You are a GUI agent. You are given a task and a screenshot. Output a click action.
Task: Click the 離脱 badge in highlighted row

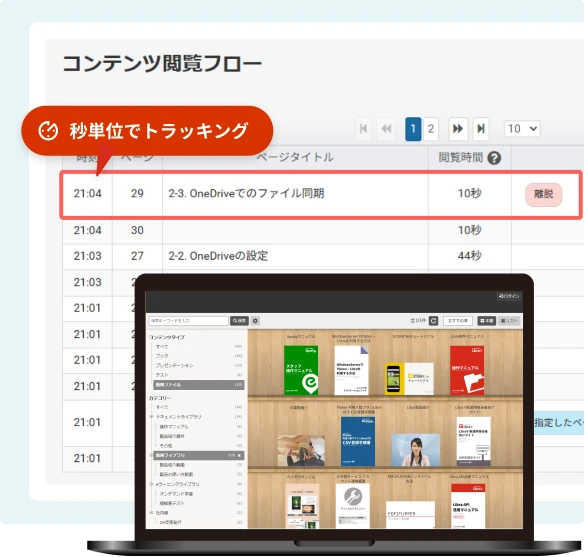543,194
